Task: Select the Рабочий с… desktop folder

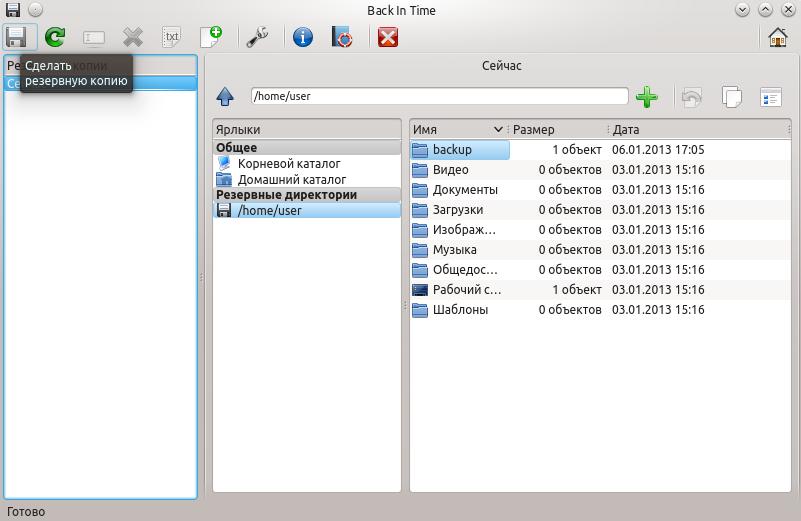Action: [x=600, y=290]
